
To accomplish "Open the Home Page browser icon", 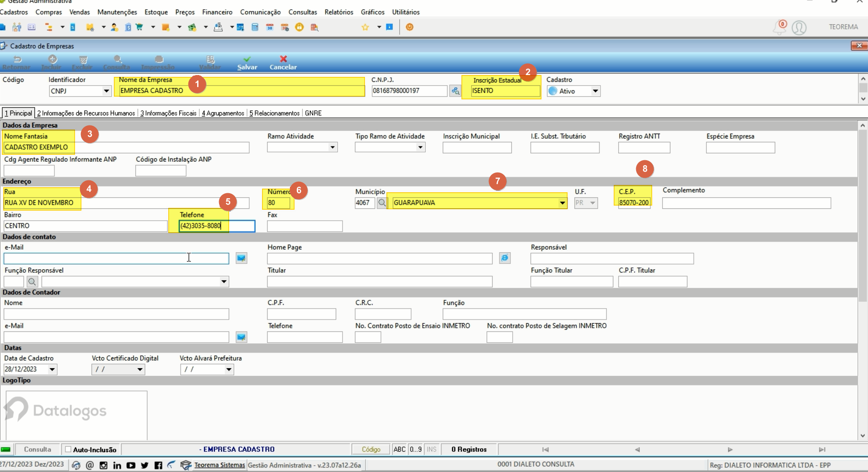I will [505, 258].
